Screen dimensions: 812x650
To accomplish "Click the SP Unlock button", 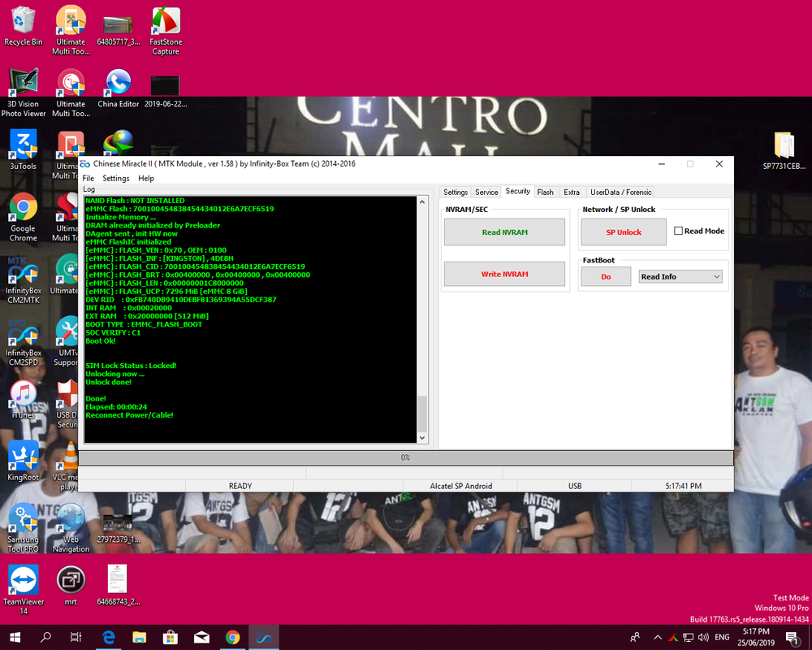I will [x=624, y=232].
